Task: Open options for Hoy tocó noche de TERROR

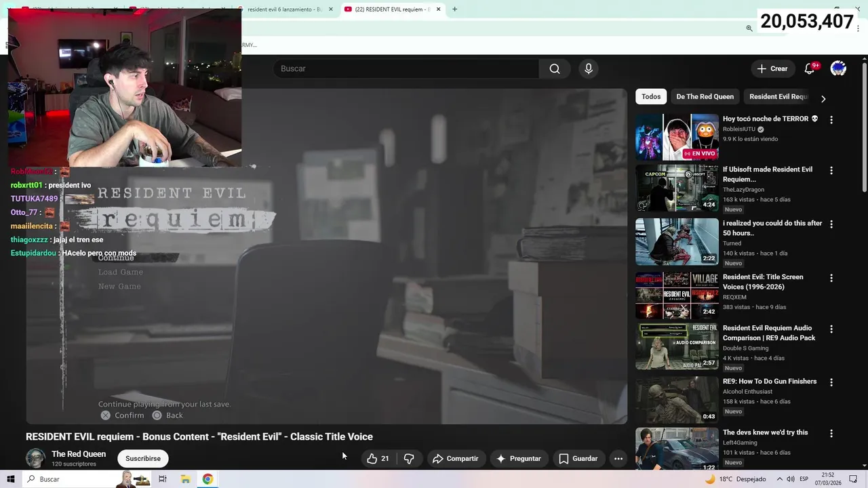Action: [x=831, y=119]
